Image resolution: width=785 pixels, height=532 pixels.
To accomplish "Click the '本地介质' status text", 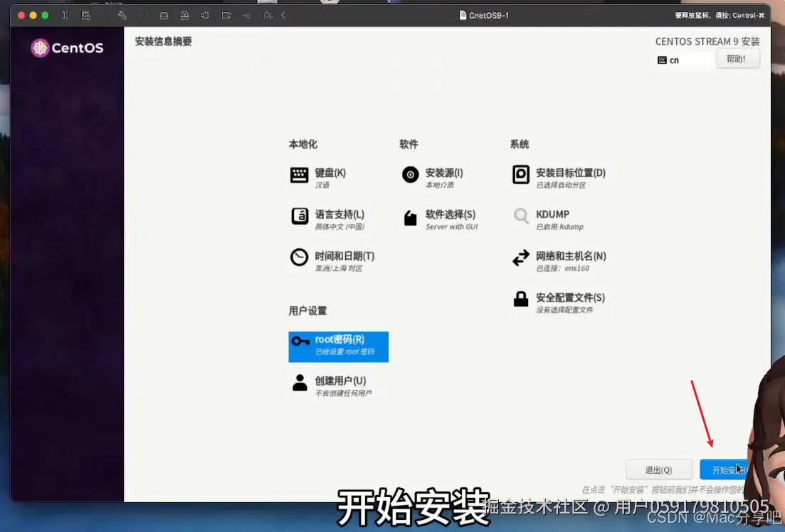I will pyautogui.click(x=440, y=185).
